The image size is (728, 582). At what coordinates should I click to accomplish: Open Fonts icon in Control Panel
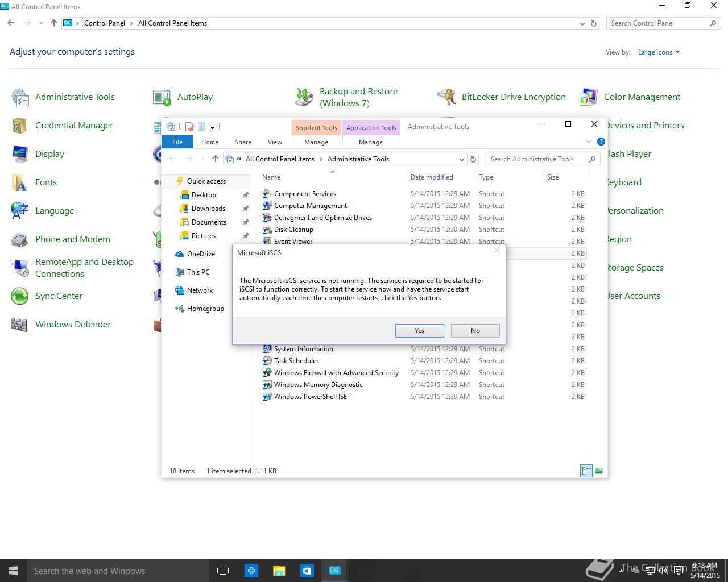click(20, 182)
